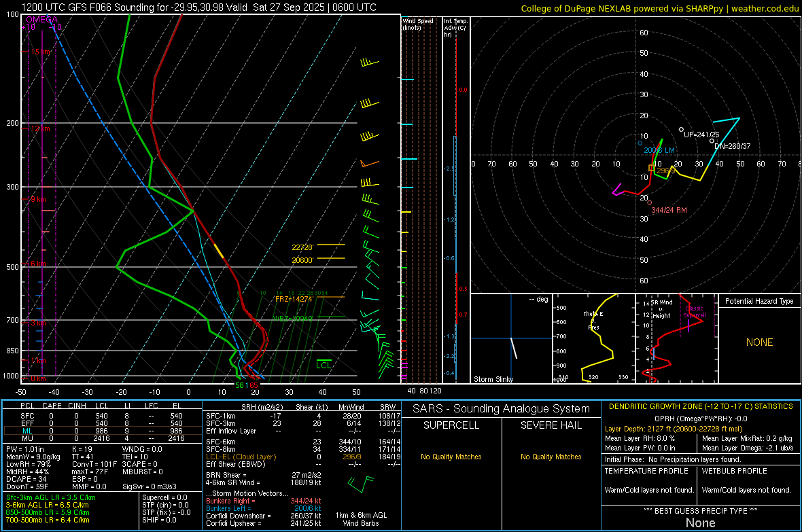Click the green LCL marker on the skew-T
Image resolution: width=802 pixels, height=532 pixels.
[324, 365]
